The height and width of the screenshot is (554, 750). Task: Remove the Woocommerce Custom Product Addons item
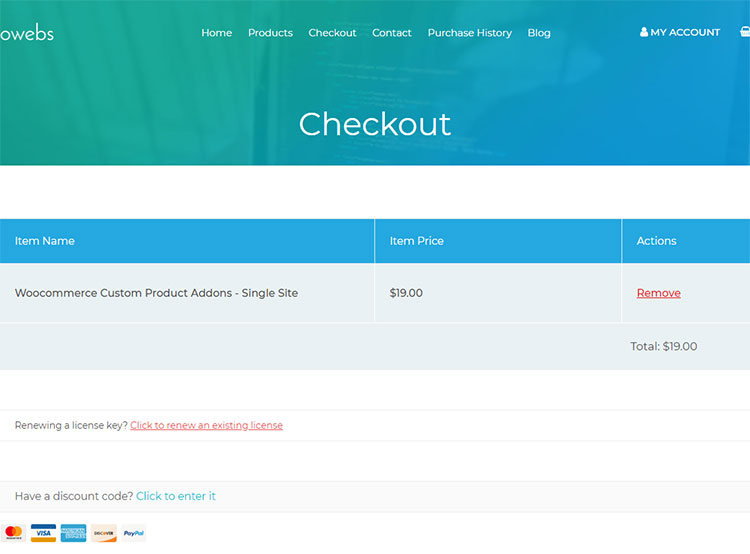click(659, 293)
